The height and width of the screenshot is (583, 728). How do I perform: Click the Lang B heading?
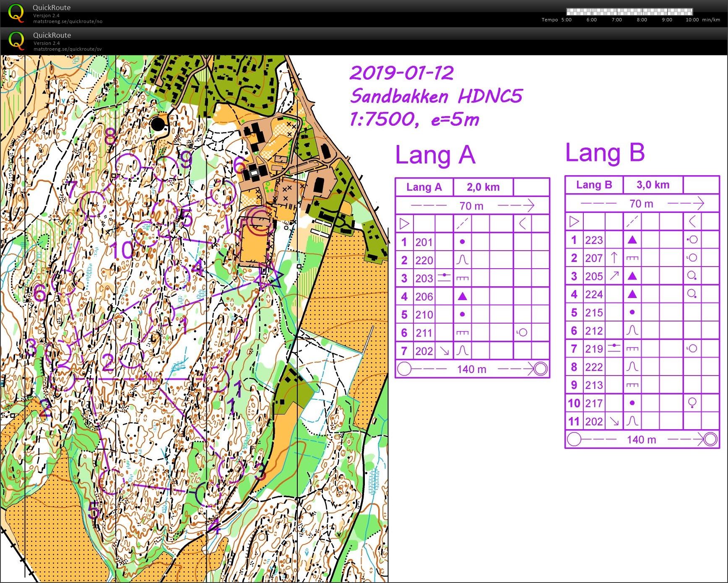click(605, 153)
